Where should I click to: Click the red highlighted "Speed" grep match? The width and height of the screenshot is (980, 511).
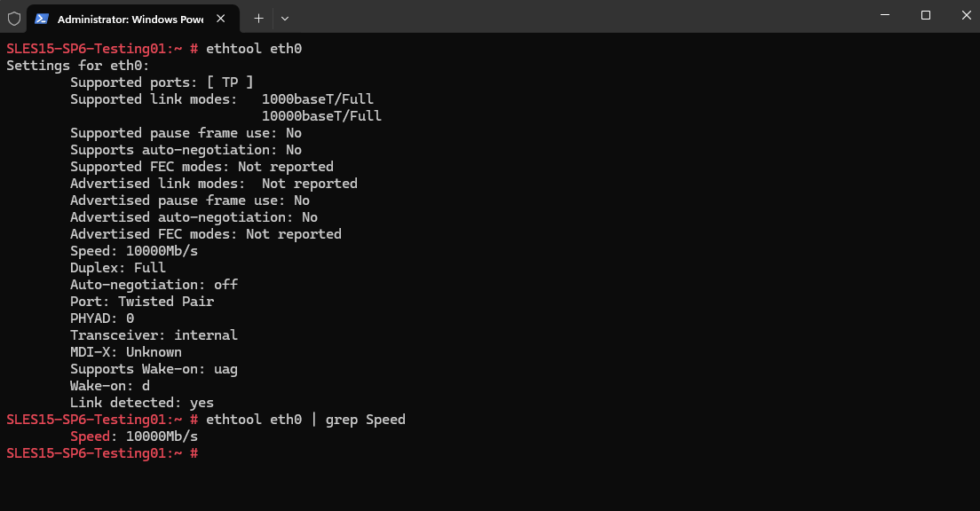90,436
